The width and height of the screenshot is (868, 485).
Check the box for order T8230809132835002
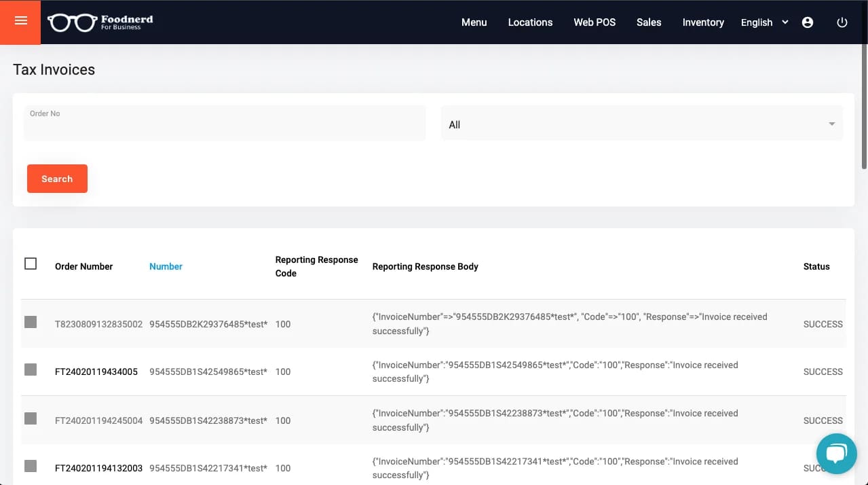tap(31, 322)
